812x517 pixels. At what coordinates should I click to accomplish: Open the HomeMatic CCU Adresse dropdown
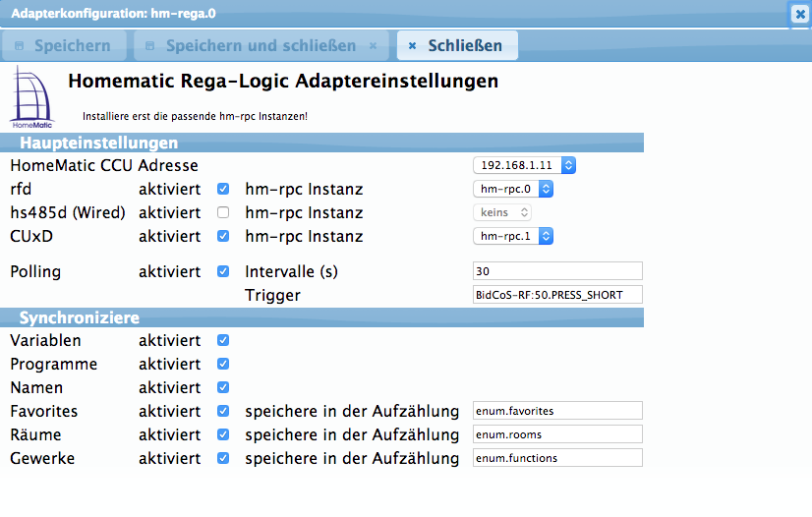(524, 165)
